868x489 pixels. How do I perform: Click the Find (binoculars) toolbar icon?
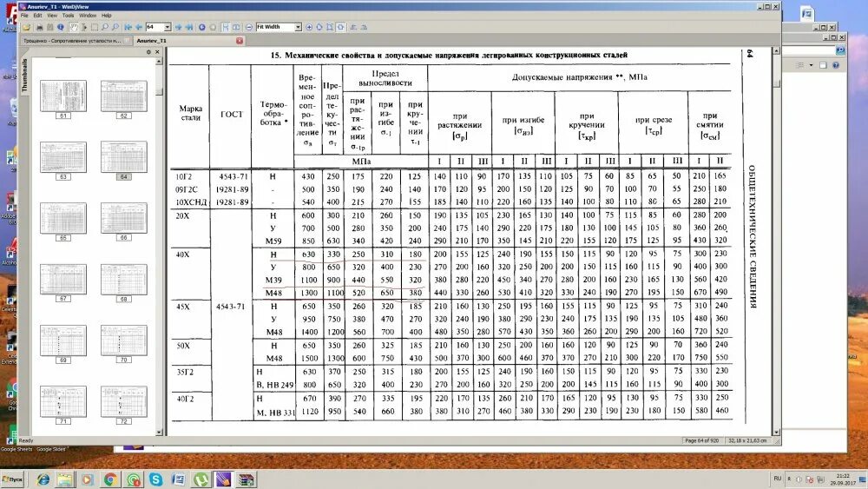tap(49, 27)
